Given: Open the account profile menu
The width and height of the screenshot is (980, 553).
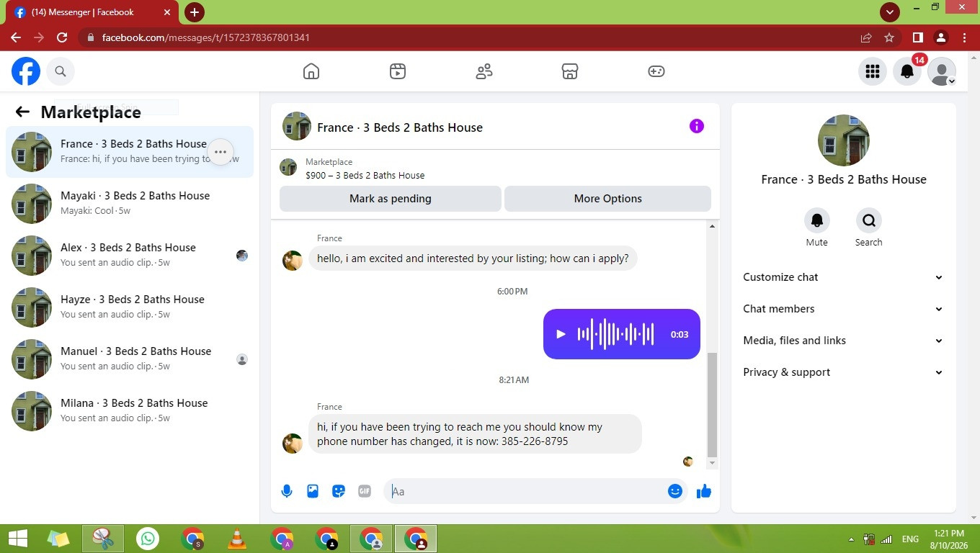Looking at the screenshot, I should 942,71.
